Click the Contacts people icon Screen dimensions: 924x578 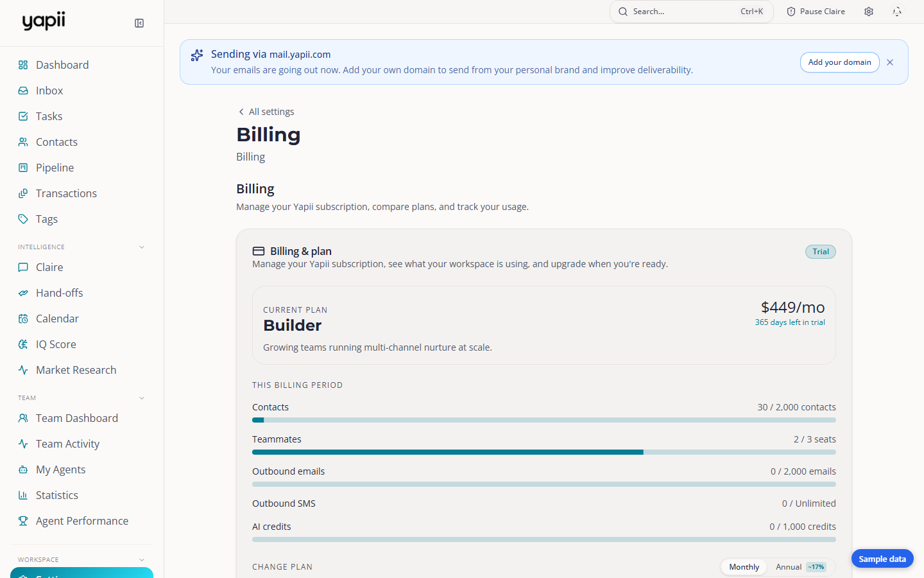(23, 142)
